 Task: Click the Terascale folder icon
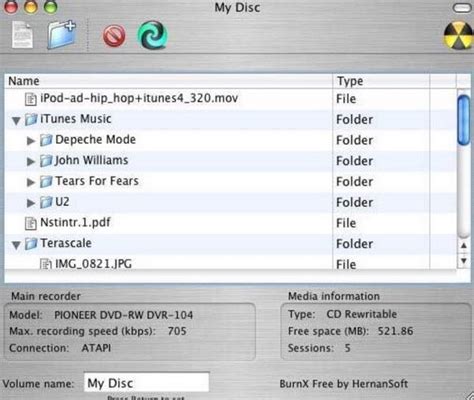tap(31, 244)
